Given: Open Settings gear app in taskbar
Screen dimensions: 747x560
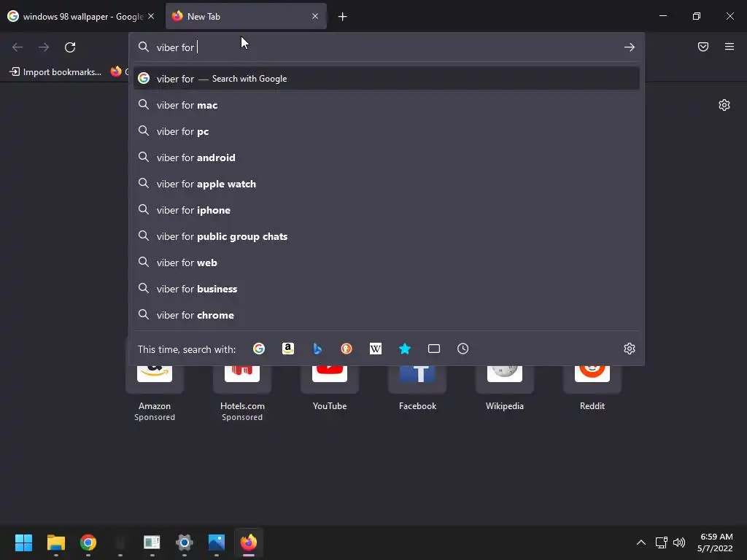Looking at the screenshot, I should pos(185,542).
